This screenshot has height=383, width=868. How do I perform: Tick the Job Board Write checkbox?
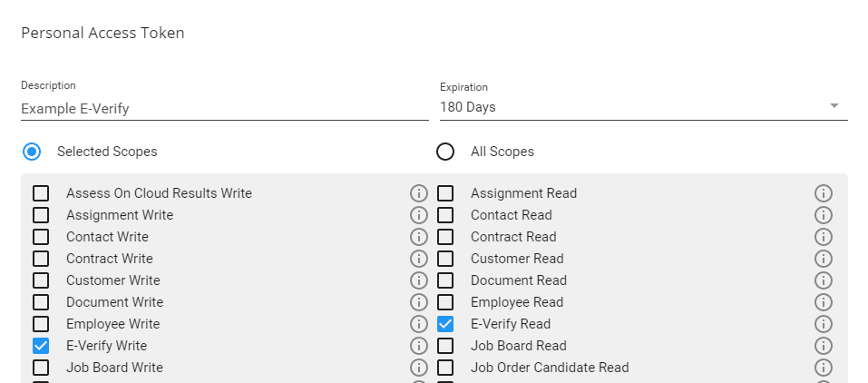point(41,368)
